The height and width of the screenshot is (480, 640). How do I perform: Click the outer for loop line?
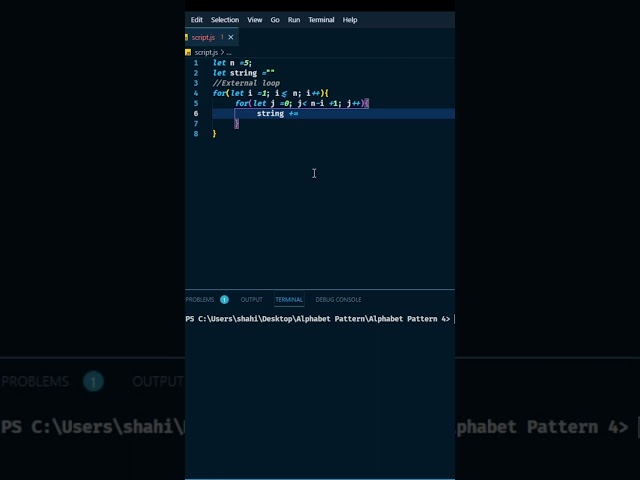pos(270,93)
